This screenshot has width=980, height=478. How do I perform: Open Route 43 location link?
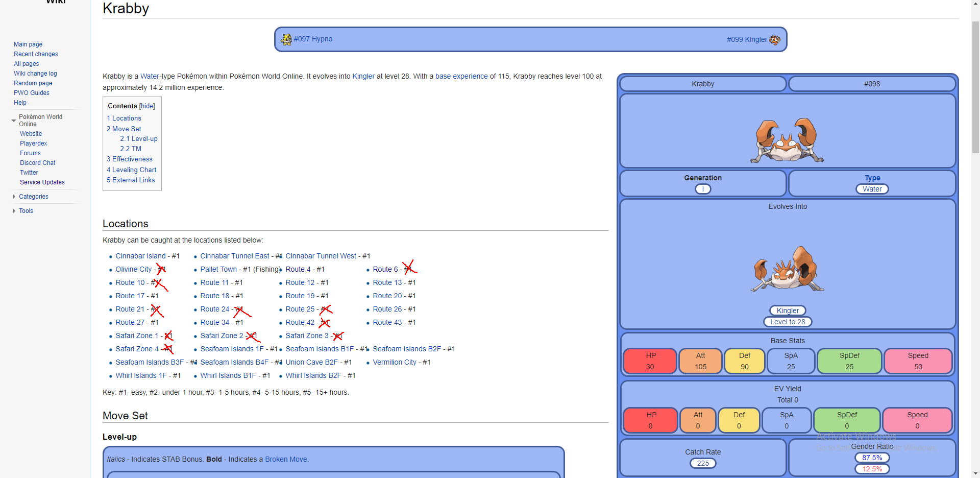(x=387, y=322)
